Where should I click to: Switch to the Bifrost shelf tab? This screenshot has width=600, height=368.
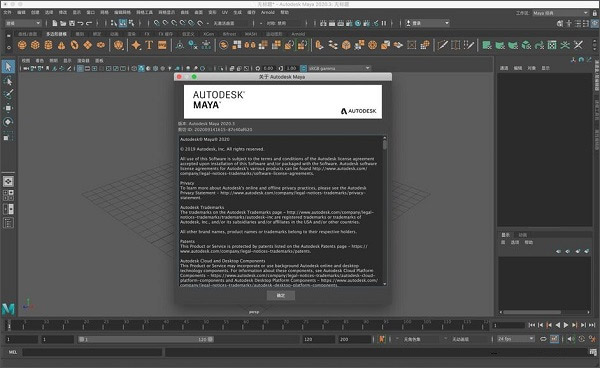[230, 34]
